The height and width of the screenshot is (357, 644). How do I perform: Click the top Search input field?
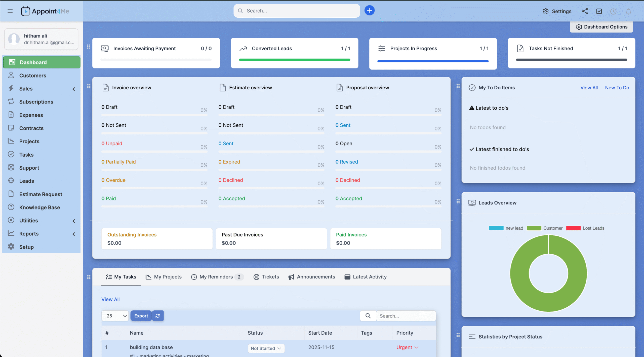297,11
